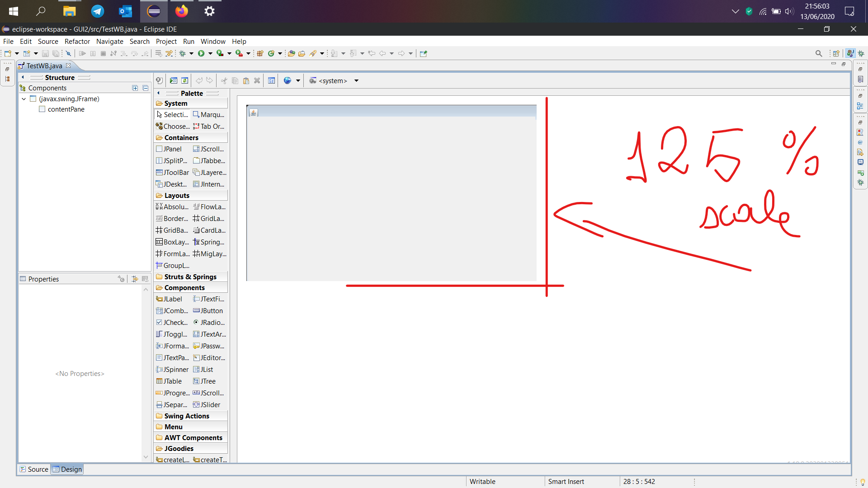Screen dimensions: 868x488
Task: Select the JTable palette item
Action: (x=169, y=381)
